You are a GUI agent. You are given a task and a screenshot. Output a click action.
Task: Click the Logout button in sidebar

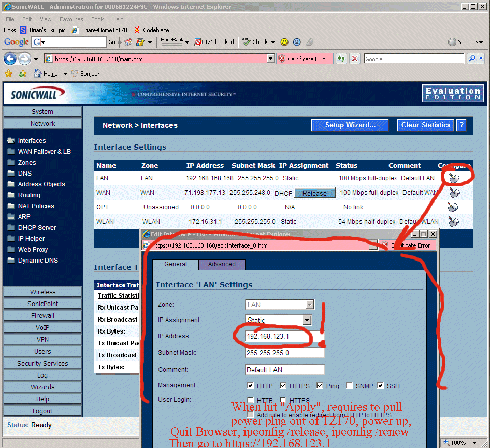(42, 411)
